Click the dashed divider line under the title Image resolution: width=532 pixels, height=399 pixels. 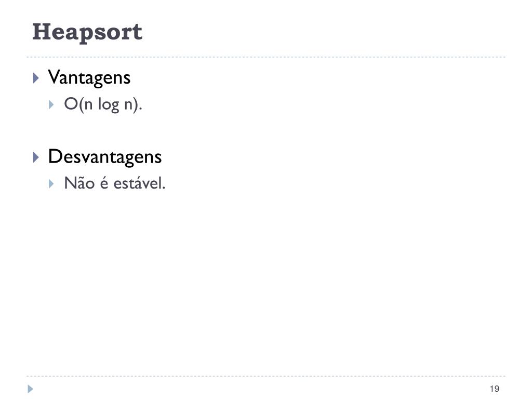click(x=266, y=57)
